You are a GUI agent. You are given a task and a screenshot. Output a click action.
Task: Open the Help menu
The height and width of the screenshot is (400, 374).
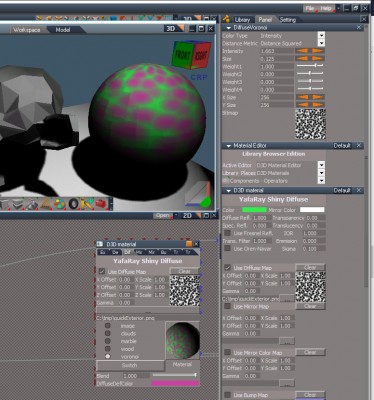[x=326, y=8]
